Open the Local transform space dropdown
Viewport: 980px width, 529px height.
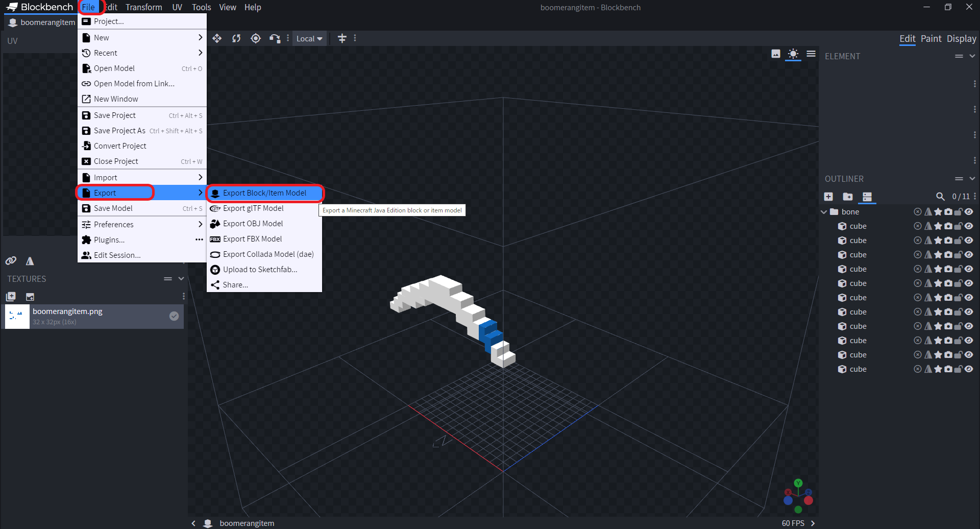pos(309,38)
